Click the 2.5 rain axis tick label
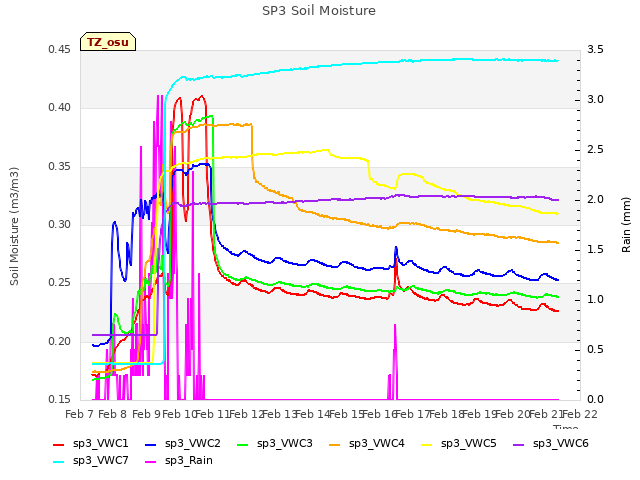This screenshot has height=480, width=640. coord(595,150)
